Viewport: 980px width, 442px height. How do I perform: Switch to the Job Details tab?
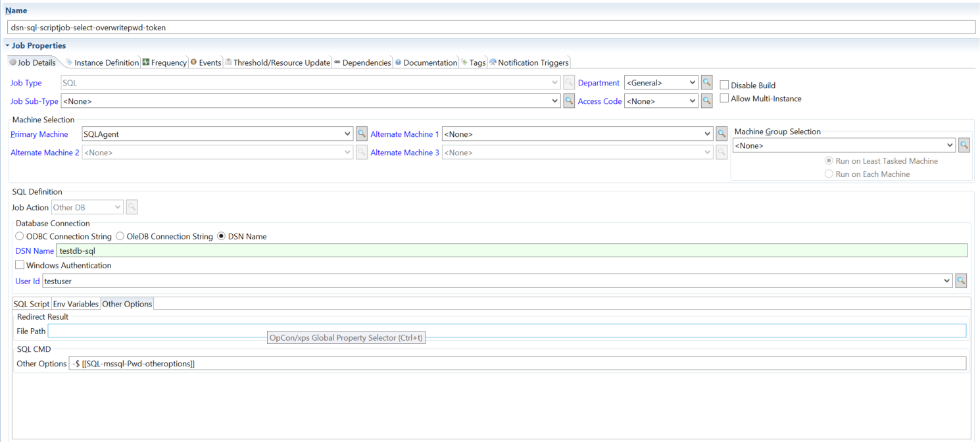(x=32, y=62)
